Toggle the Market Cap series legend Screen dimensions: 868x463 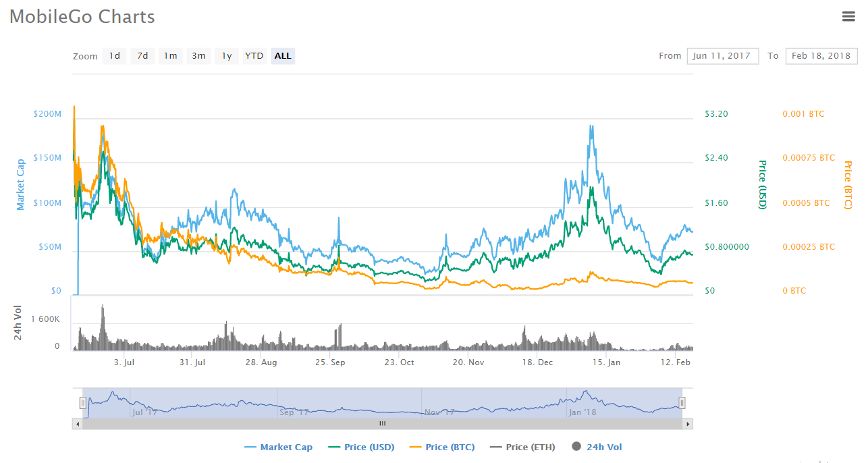[x=278, y=447]
